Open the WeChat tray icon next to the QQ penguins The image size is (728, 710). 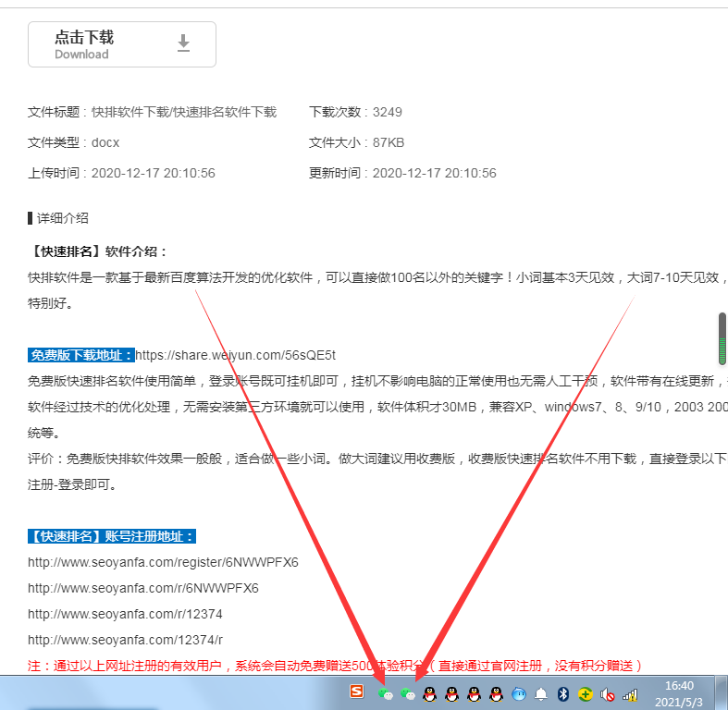(408, 694)
